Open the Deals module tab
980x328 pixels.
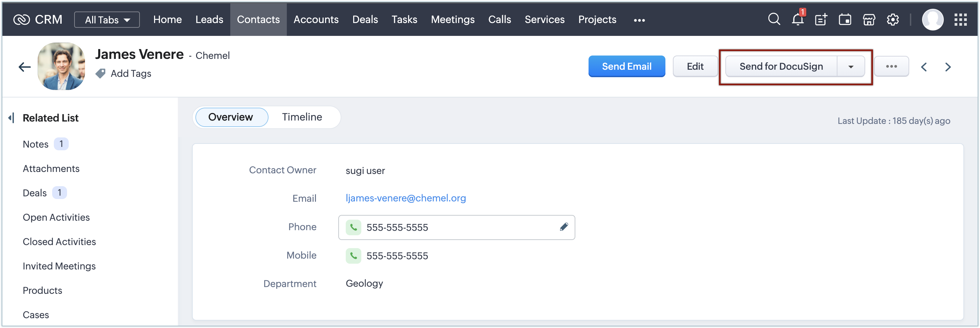click(365, 19)
